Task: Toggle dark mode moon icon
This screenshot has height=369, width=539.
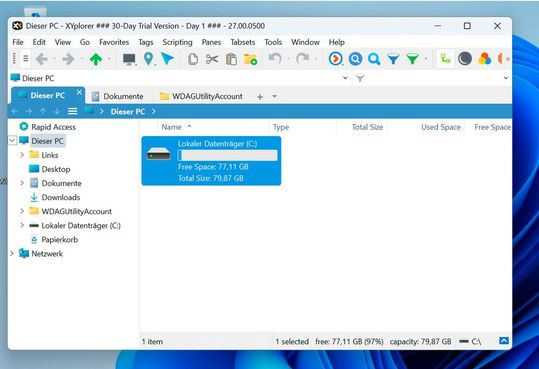Action: point(465,59)
